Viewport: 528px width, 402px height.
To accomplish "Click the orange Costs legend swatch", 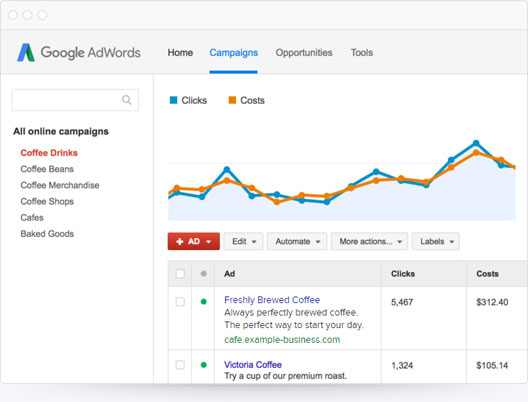I will point(232,100).
